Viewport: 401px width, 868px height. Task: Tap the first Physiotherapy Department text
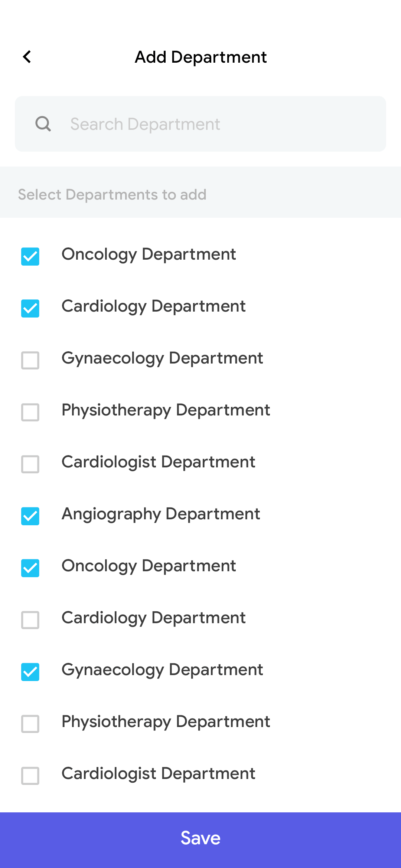point(166,410)
